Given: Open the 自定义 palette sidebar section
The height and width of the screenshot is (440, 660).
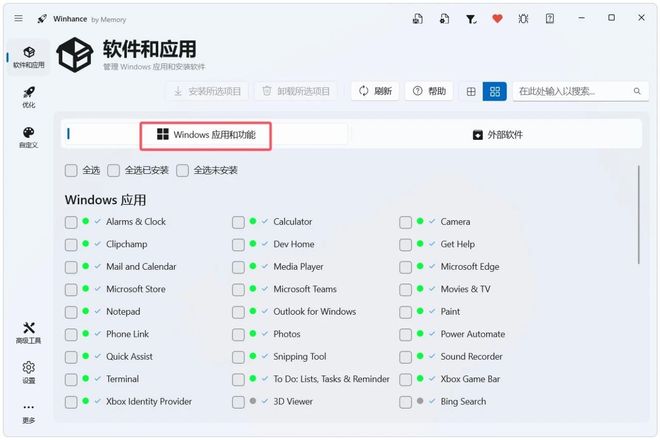Looking at the screenshot, I should click(29, 137).
